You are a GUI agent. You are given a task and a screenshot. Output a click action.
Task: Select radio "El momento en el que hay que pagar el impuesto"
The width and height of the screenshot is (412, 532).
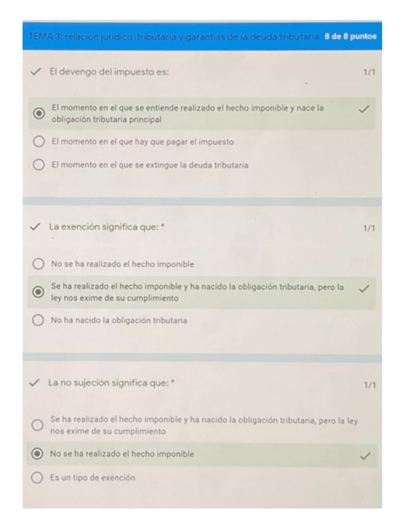(x=39, y=142)
